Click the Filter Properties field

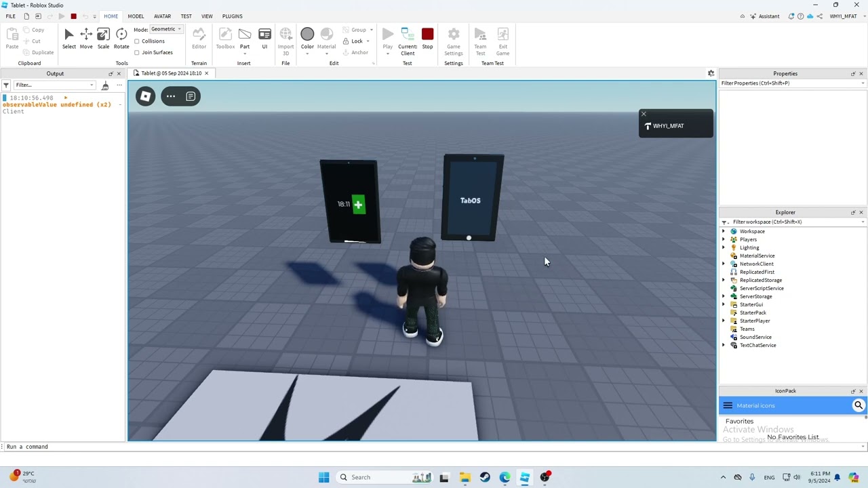[x=792, y=83]
